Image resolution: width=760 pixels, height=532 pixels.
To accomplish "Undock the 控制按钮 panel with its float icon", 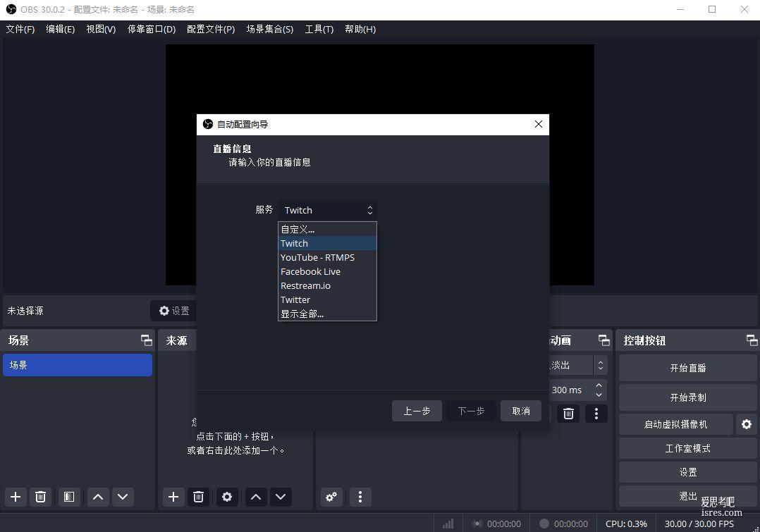I will (752, 340).
